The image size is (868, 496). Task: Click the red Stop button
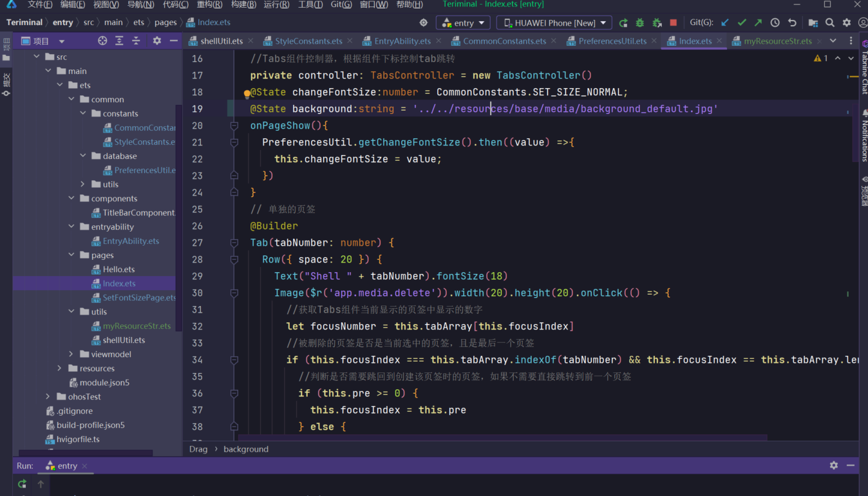(674, 23)
